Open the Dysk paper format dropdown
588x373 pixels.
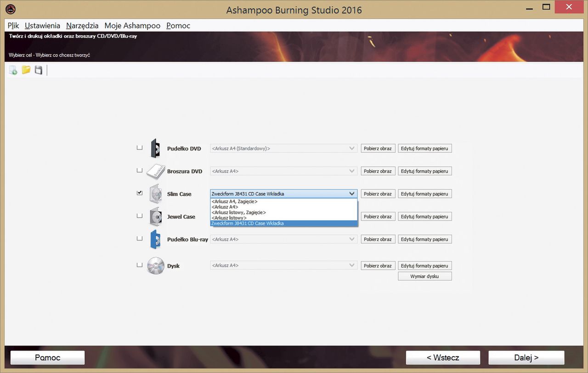pos(283,265)
